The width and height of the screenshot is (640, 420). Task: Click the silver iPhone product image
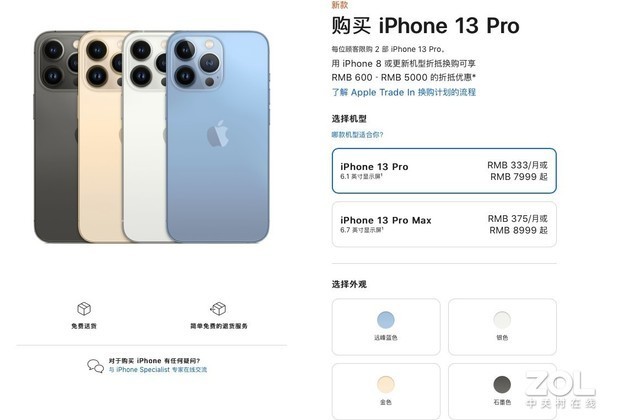144,137
